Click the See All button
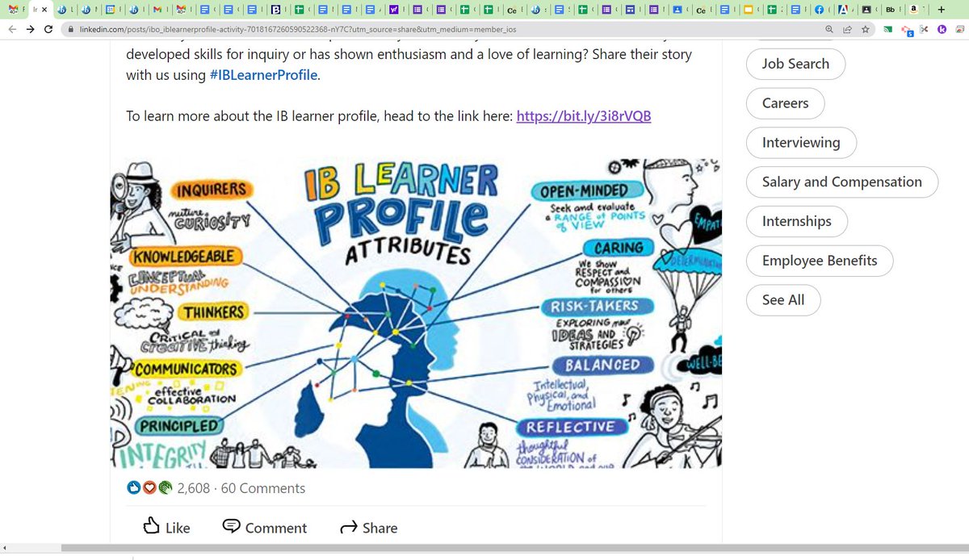The height and width of the screenshot is (560, 969). [783, 300]
